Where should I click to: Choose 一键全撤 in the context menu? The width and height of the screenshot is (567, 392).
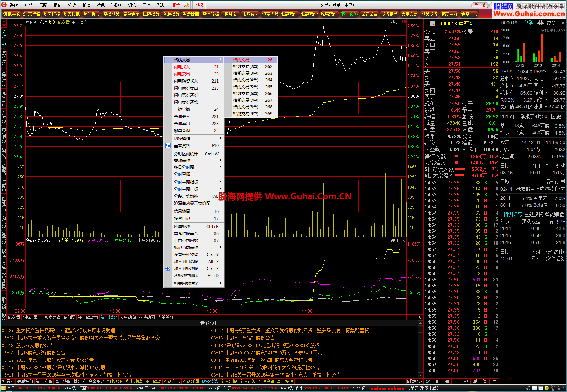tap(194, 109)
